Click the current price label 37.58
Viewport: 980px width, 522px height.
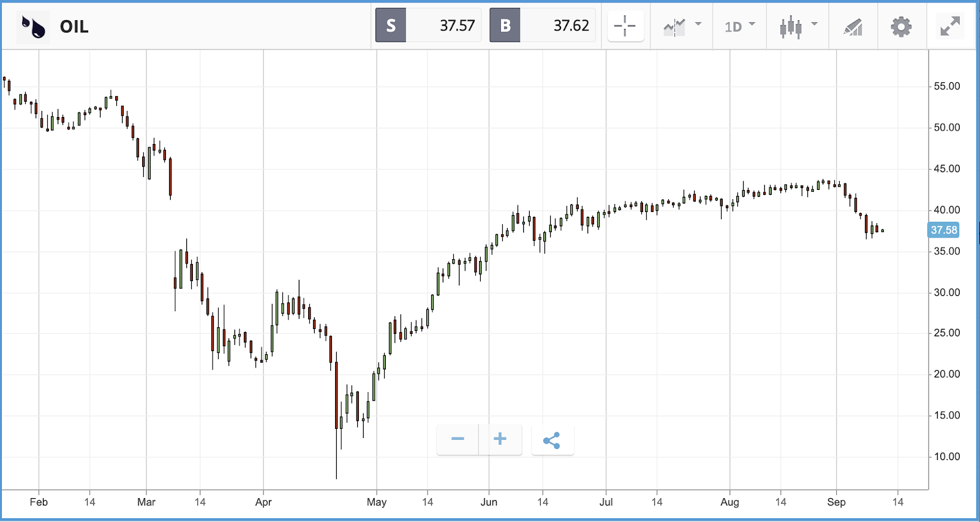click(944, 230)
